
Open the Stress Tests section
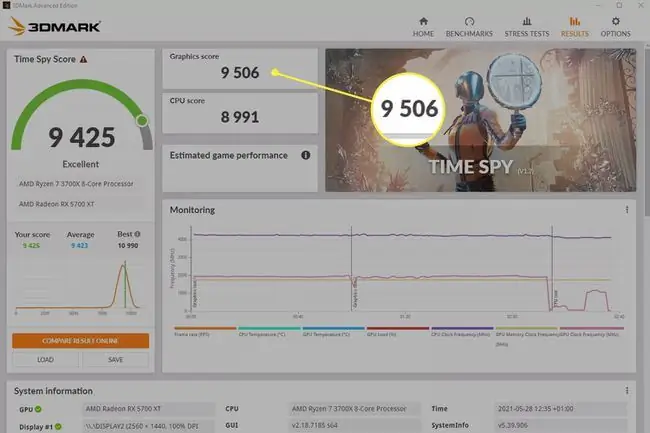527,27
